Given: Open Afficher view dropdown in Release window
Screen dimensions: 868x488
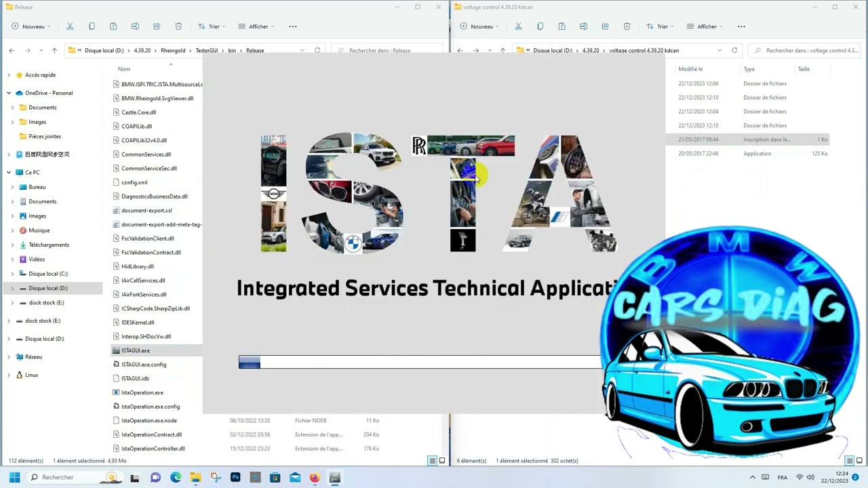Looking at the screenshot, I should [256, 26].
